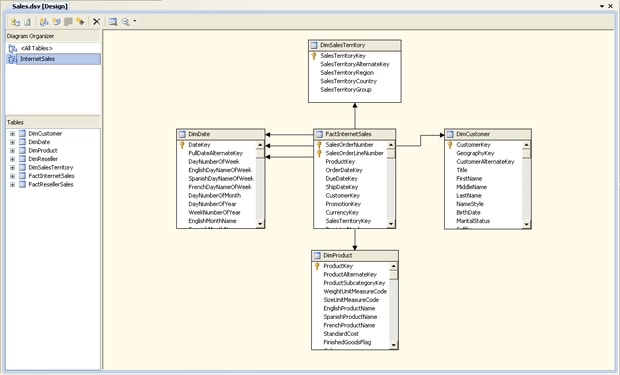Viewport: 620px width, 375px height.
Task: Click scroll-down arrow in the DimDate table
Action: coord(260,224)
